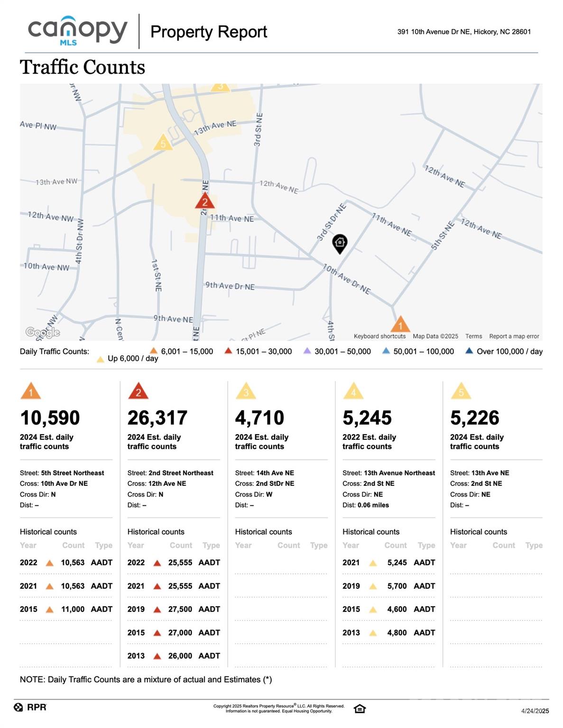Click the Over 100,000 / day legend triangle

(x=469, y=351)
